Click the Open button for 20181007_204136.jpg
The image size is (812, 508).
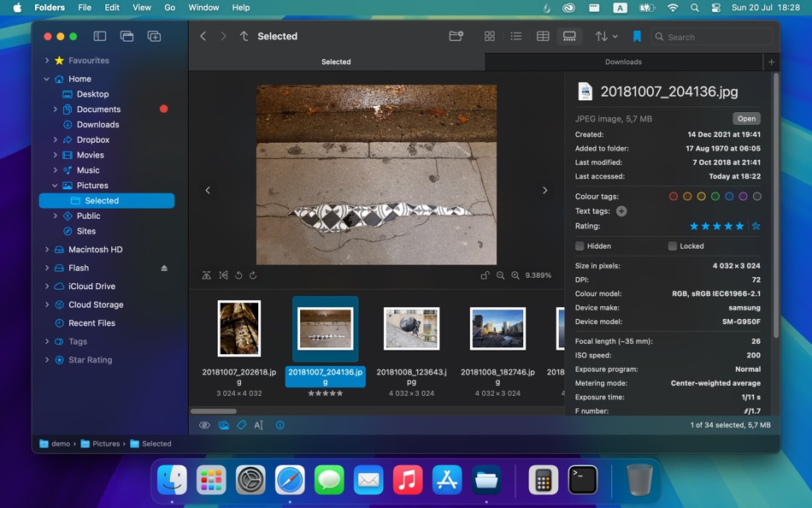tap(746, 118)
